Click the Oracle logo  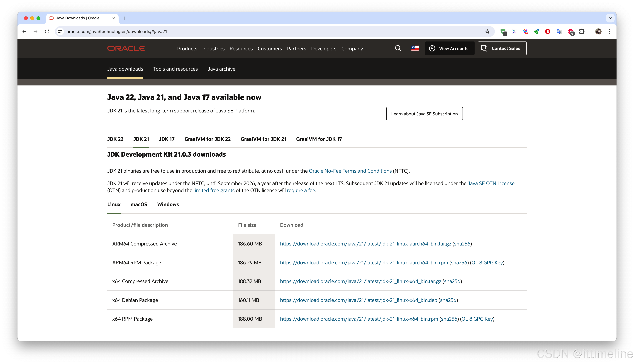[x=126, y=48]
